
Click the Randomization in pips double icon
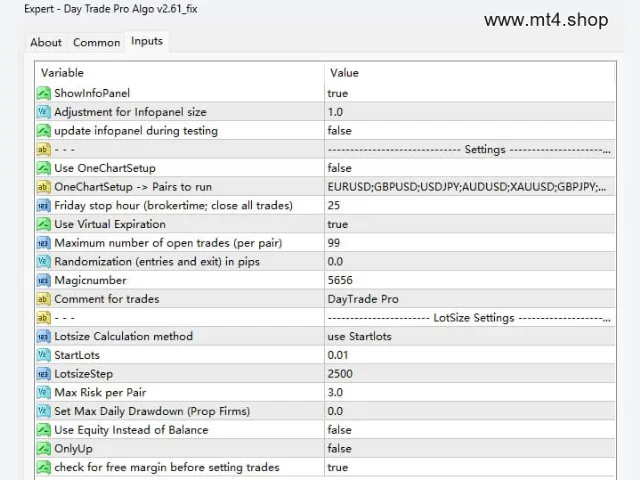tap(43, 262)
